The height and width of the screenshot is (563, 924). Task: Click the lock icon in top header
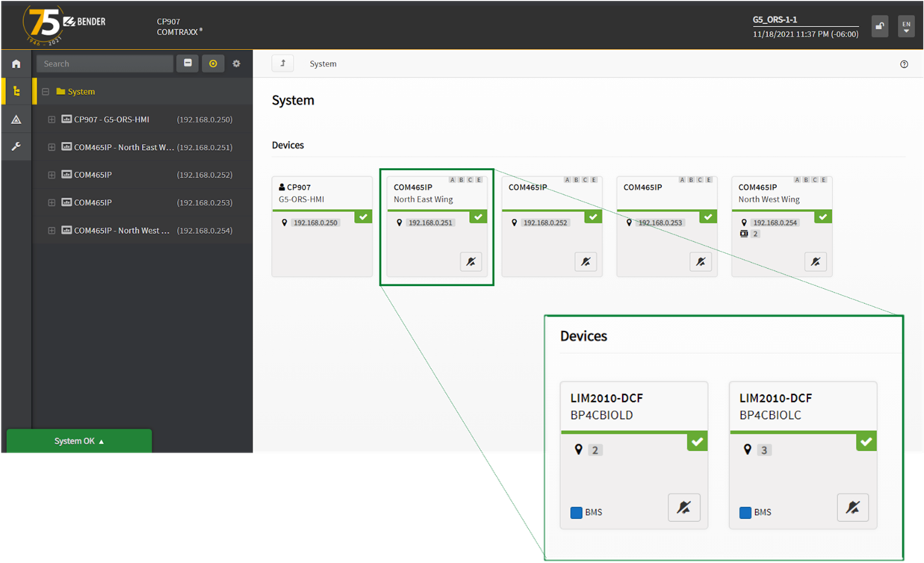coord(880,26)
